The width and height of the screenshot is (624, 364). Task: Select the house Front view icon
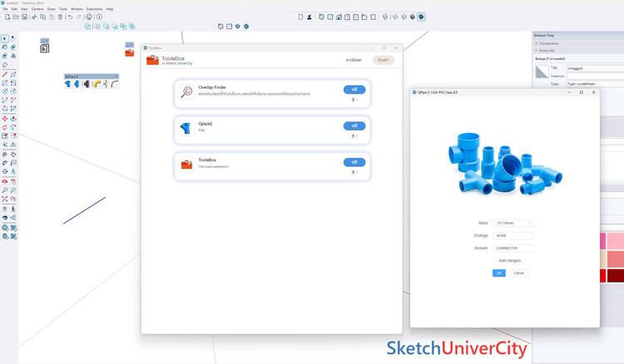339,17
